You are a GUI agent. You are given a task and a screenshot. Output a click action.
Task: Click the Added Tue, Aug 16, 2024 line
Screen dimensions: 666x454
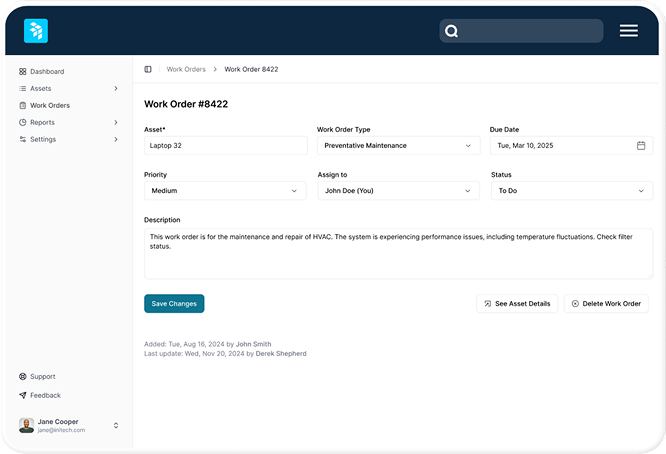pyautogui.click(x=207, y=344)
